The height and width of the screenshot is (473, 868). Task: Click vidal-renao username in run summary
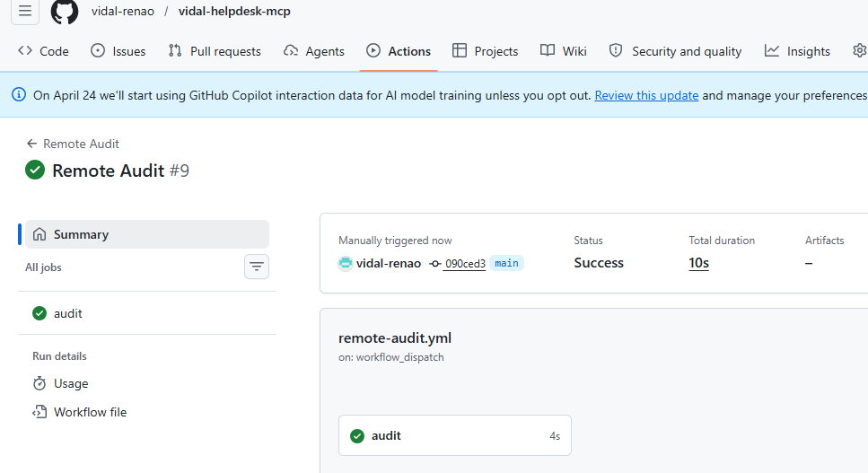coord(388,263)
